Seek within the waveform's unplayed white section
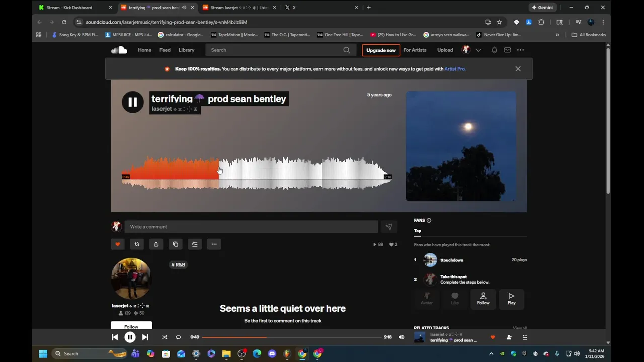Viewport: 644px width, 362px height. tap(305, 173)
